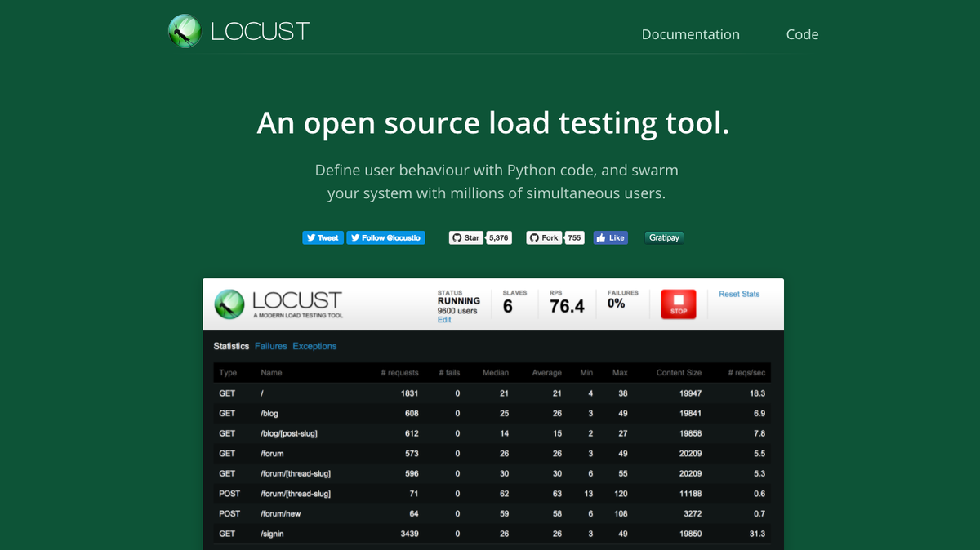980x550 pixels.
Task: Sort by the # requests column header
Action: tap(399, 373)
